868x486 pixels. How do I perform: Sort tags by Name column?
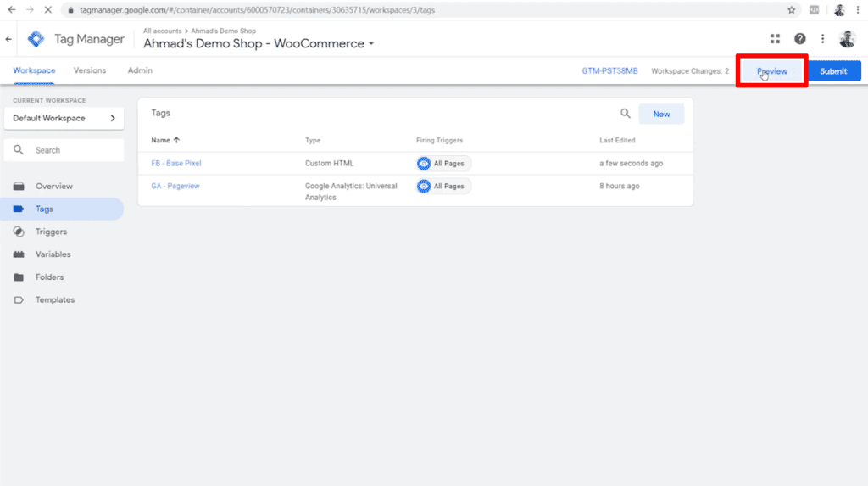[165, 140]
